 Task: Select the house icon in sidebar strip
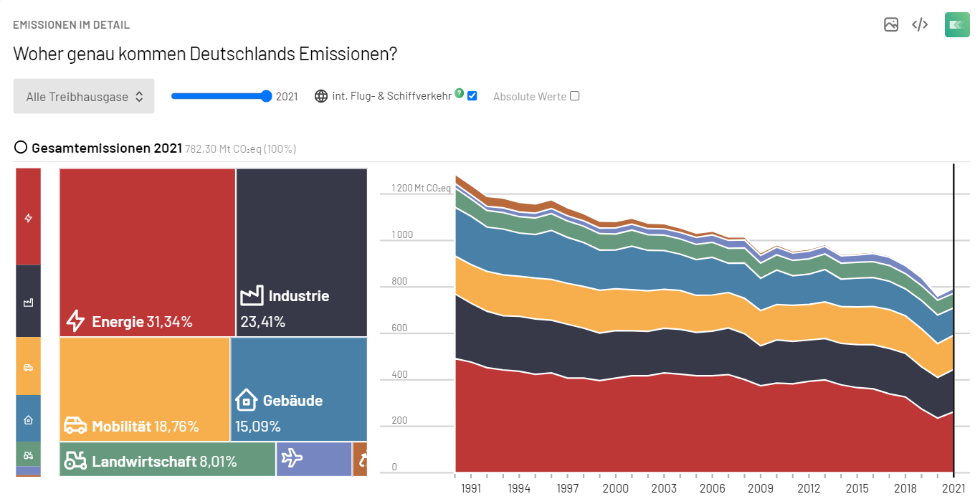click(x=29, y=420)
